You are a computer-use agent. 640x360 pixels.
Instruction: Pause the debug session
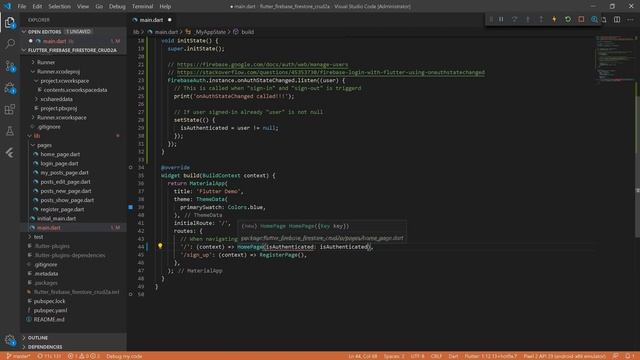click(x=501, y=19)
